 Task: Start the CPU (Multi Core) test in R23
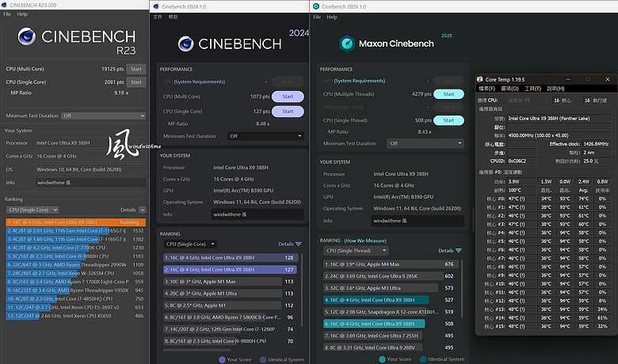coord(136,69)
